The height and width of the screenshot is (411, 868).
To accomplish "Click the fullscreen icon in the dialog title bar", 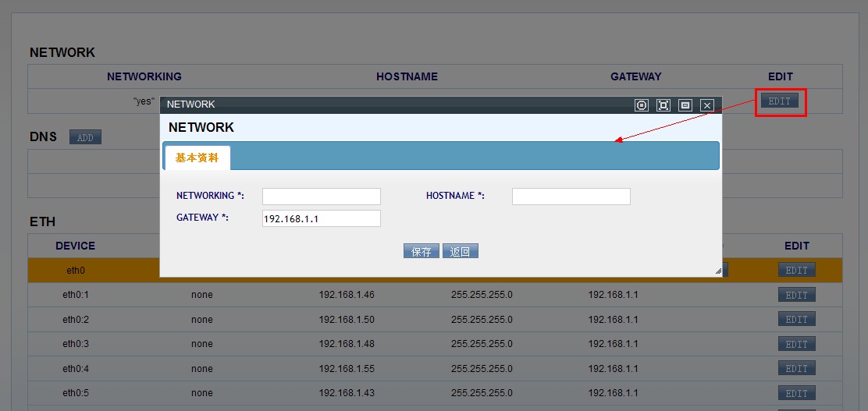I will 663,105.
